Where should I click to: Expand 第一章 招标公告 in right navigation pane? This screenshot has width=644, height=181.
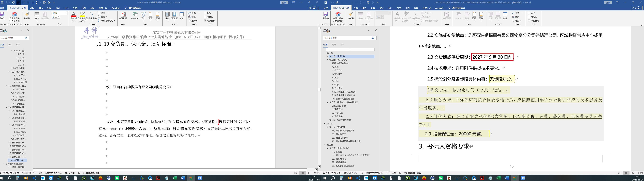[x=327, y=56]
